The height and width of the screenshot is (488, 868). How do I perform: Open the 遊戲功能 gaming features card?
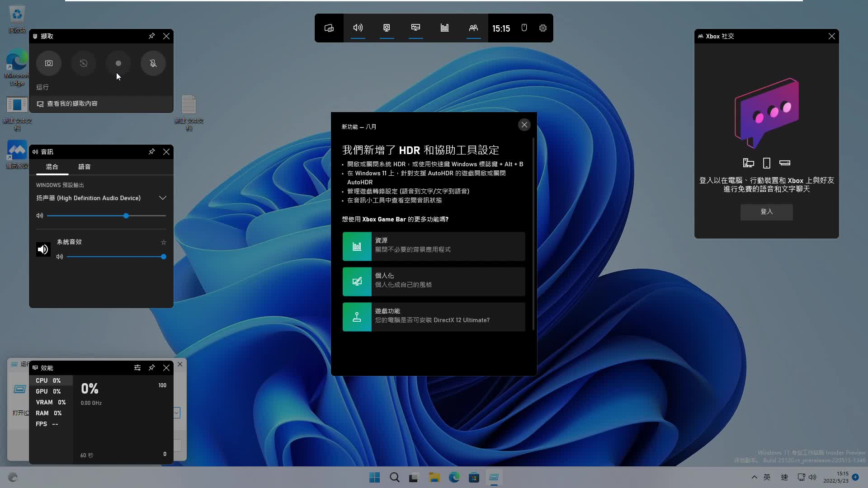click(434, 317)
